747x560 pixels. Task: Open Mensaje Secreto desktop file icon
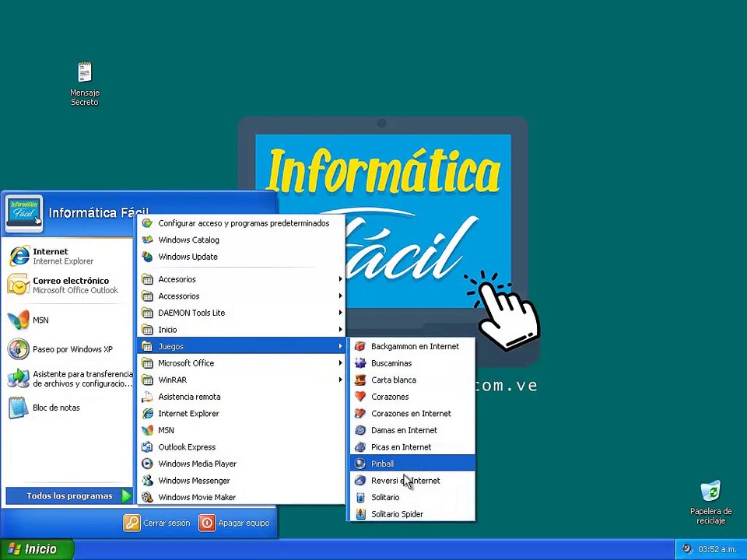tap(84, 72)
